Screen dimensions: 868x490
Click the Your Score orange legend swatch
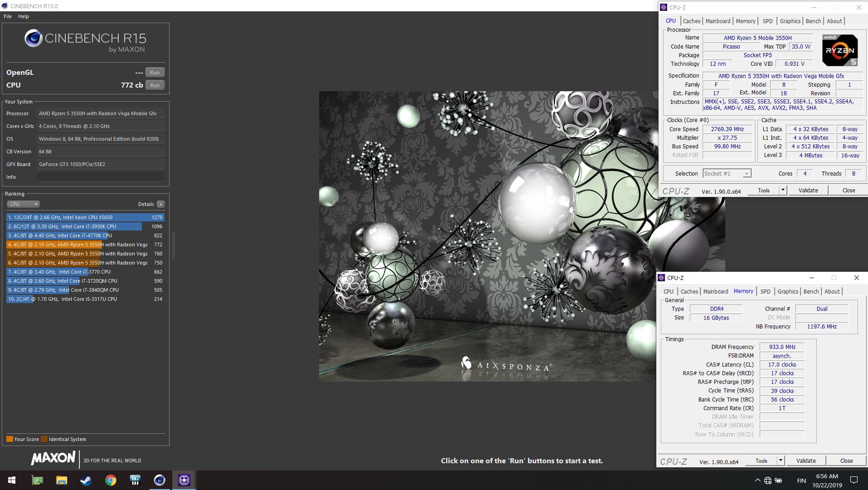pyautogui.click(x=10, y=439)
